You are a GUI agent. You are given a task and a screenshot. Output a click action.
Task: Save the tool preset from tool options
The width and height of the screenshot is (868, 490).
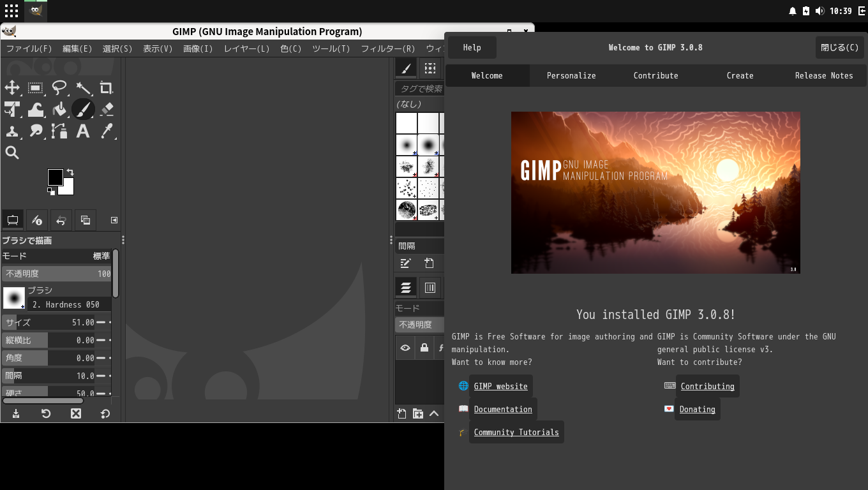pyautogui.click(x=16, y=413)
